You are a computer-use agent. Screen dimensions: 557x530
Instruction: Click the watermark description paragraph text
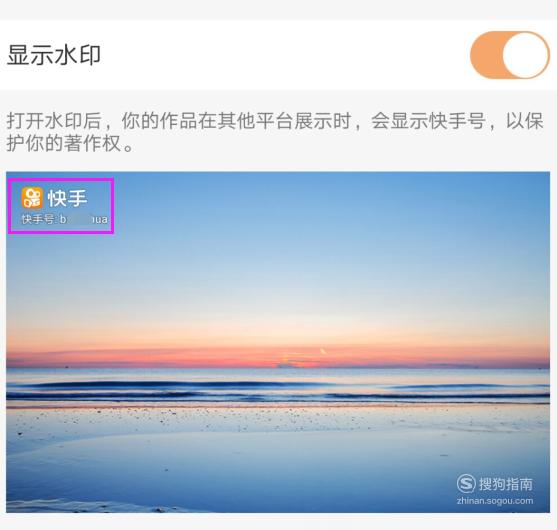(274, 132)
